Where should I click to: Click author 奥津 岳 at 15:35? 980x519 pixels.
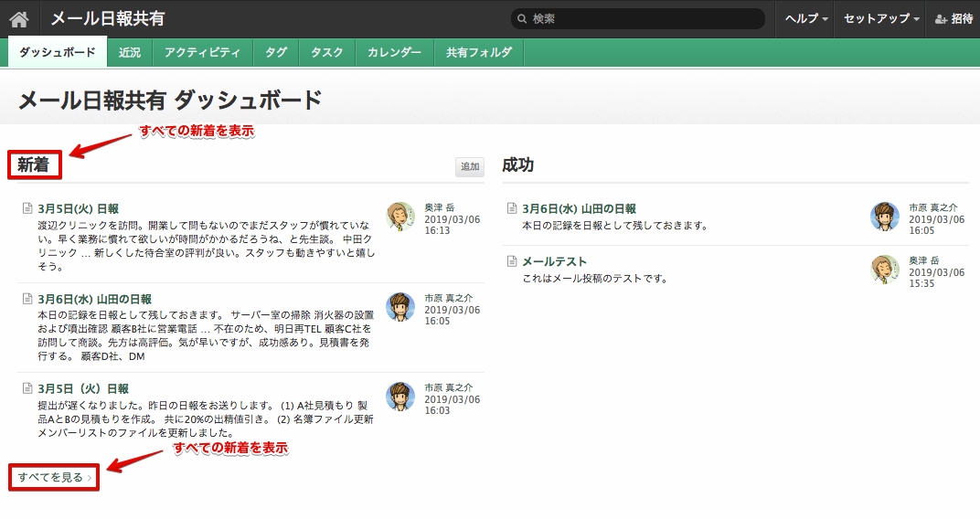[x=923, y=260]
